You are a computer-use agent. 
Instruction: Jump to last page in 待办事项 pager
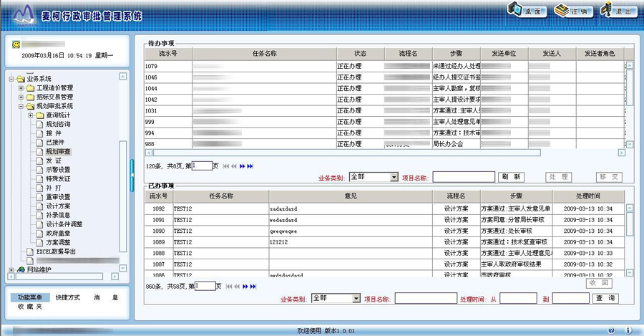pos(251,166)
